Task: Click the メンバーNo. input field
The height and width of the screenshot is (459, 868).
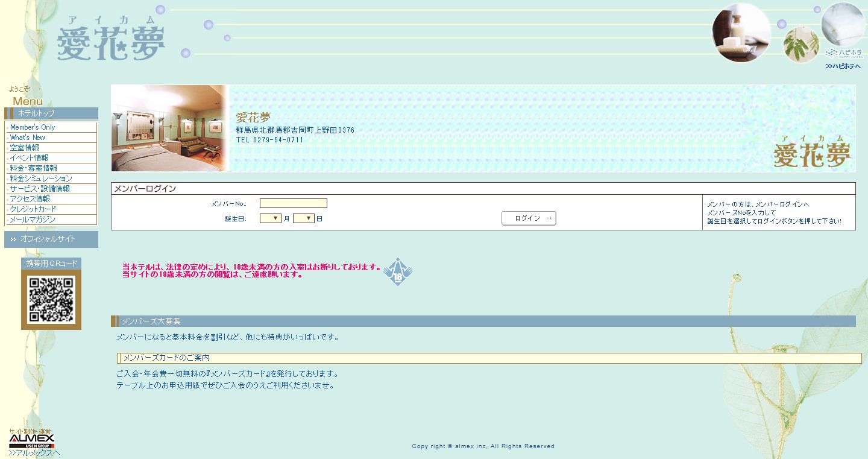Action: click(293, 204)
